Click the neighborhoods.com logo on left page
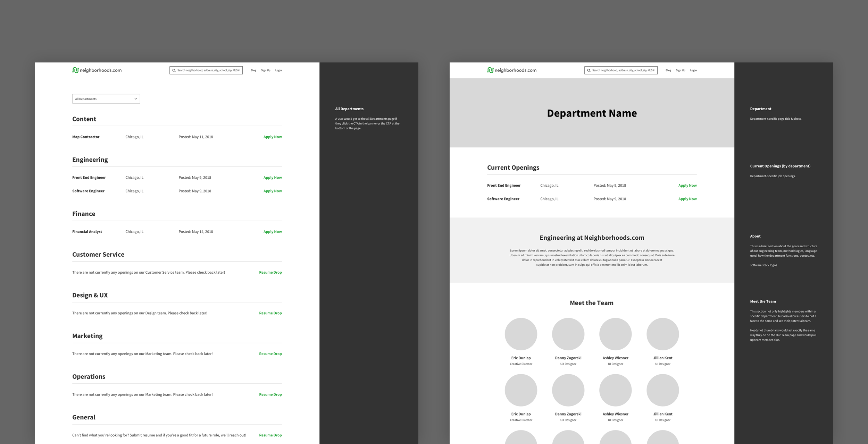This screenshot has width=868, height=444. pyautogui.click(x=97, y=70)
